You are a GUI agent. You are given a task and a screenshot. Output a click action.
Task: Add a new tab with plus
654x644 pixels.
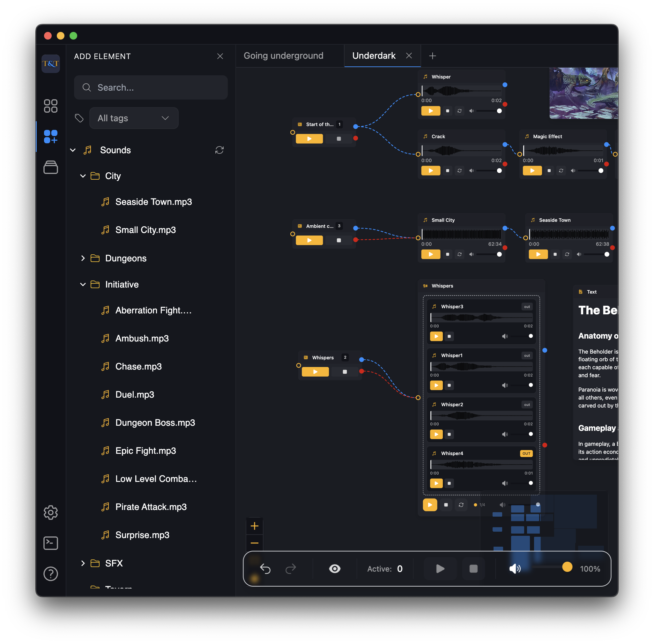click(432, 56)
